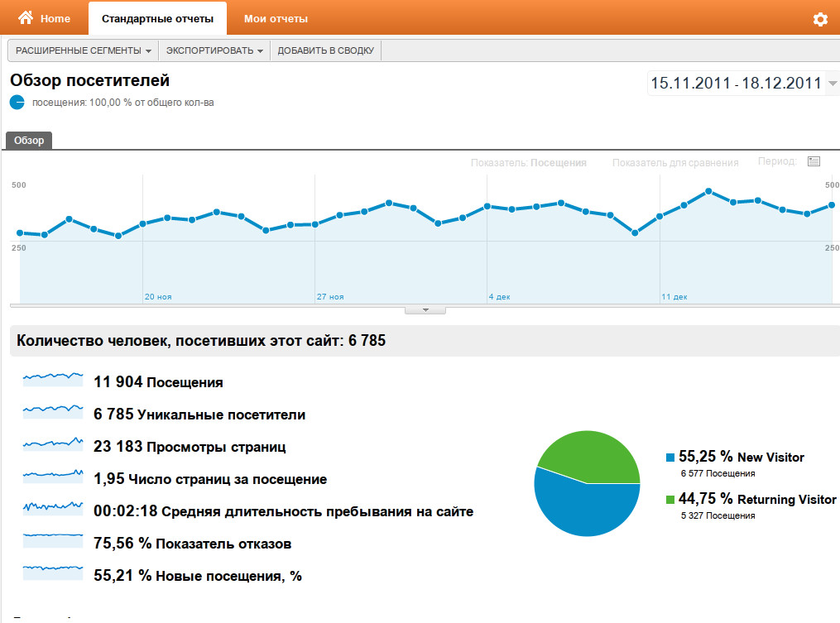Open the Расширенные сегменты dropdown

point(83,50)
